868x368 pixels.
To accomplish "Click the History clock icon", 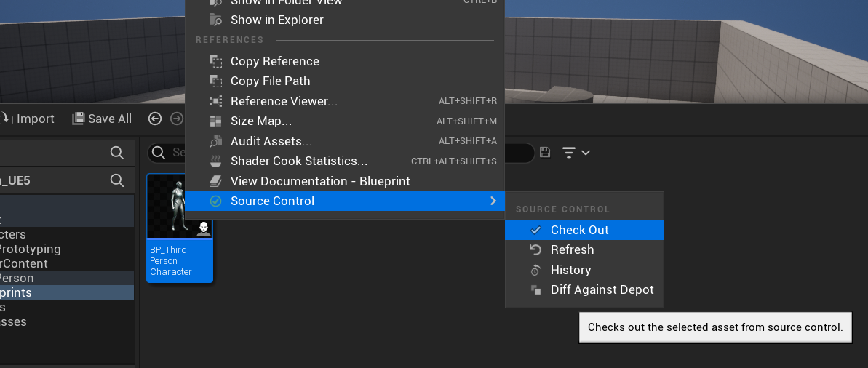I will pos(535,270).
